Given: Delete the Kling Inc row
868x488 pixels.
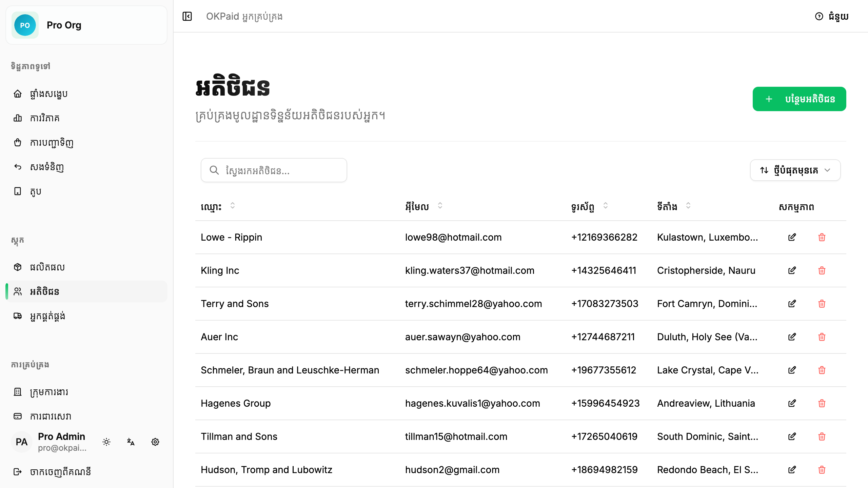Looking at the screenshot, I should (x=822, y=270).
